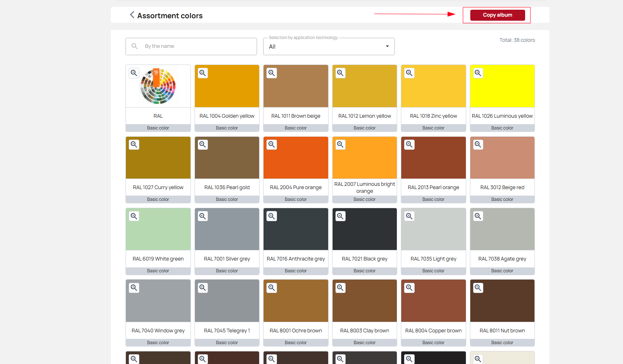Pick the RAL 8004 Copper brown color
This screenshot has width=623, height=364.
[433, 301]
